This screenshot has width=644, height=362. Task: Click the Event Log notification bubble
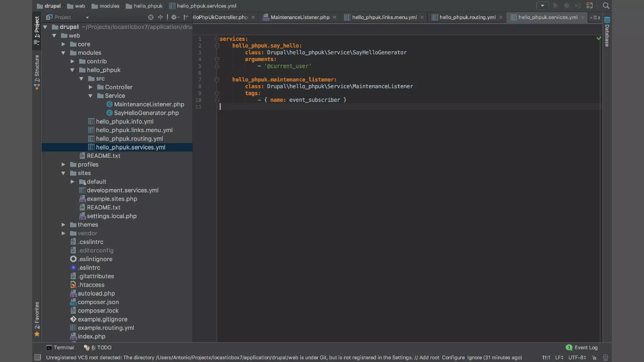pyautogui.click(x=569, y=348)
